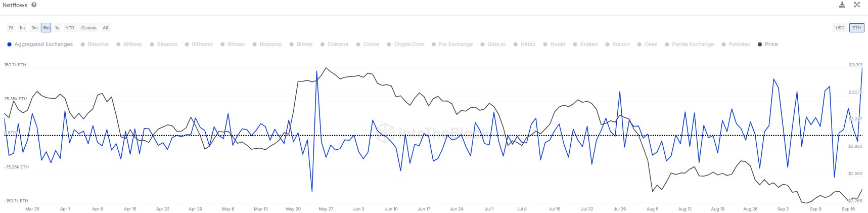Switch units to USD
Image resolution: width=868 pixels, height=213 pixels.
840,28
